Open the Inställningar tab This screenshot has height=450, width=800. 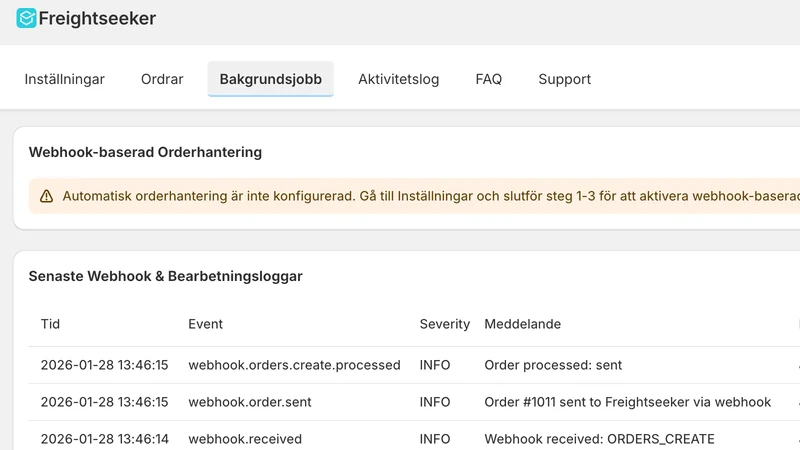(x=64, y=79)
